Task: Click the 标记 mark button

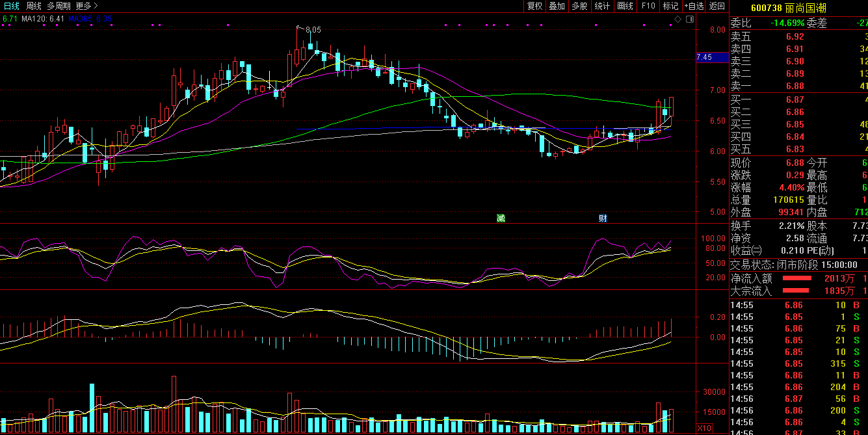Action: [x=670, y=6]
